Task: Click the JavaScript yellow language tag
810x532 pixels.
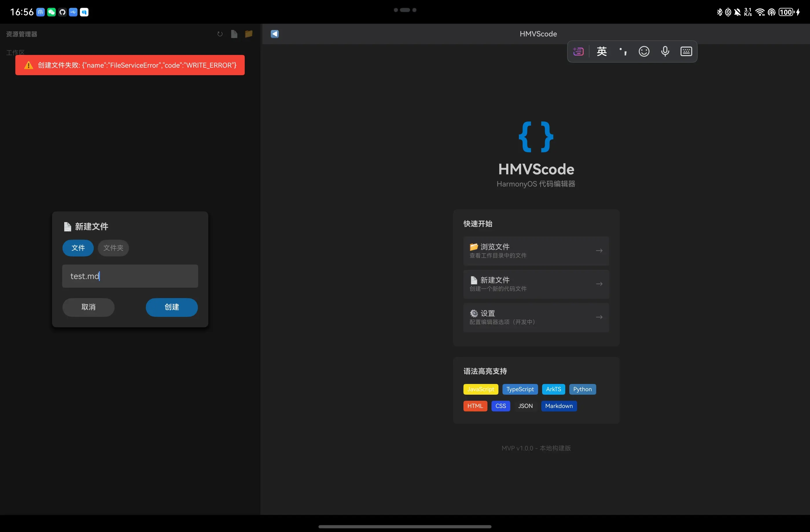Action: coord(481,389)
